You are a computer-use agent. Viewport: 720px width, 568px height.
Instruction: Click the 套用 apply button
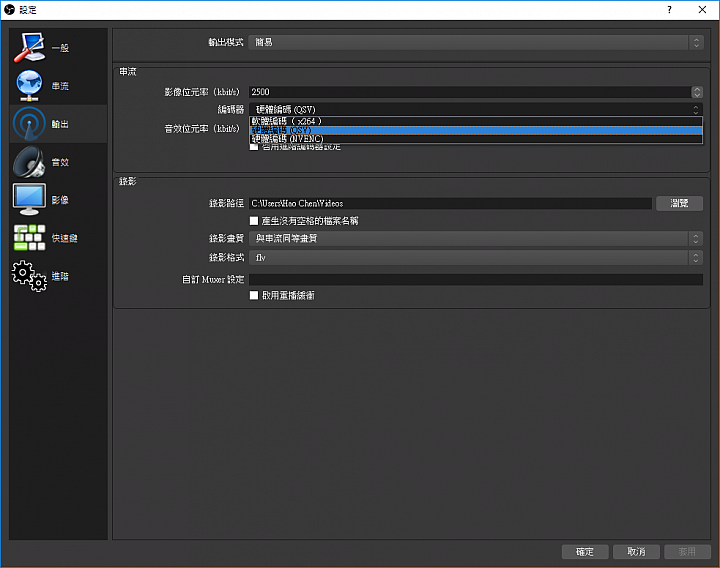click(x=687, y=551)
